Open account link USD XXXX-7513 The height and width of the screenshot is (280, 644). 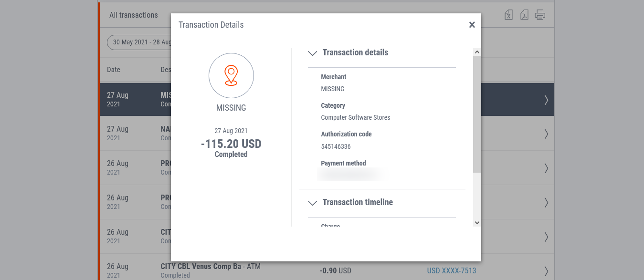[x=451, y=271]
